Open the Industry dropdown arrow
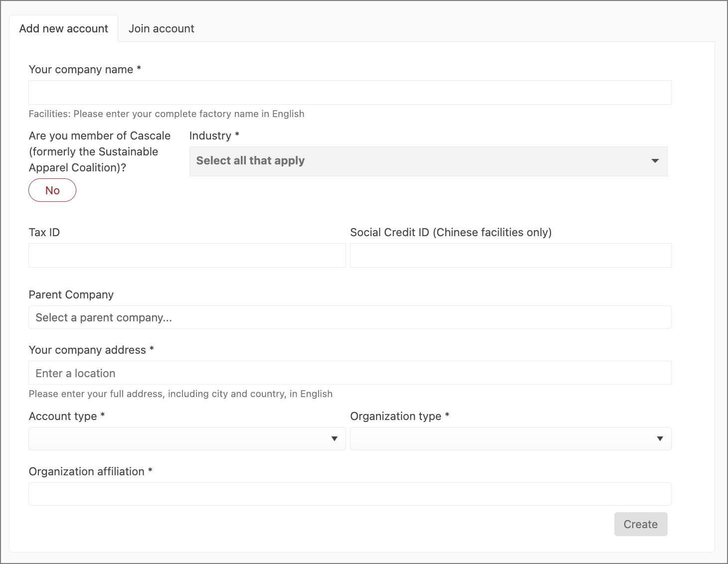This screenshot has height=564, width=728. (x=655, y=161)
